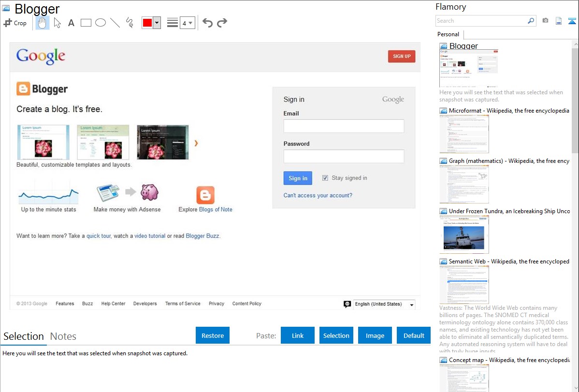Open the English (United States) language dropdown
Viewport: 579px width, 392px height.
click(384, 304)
